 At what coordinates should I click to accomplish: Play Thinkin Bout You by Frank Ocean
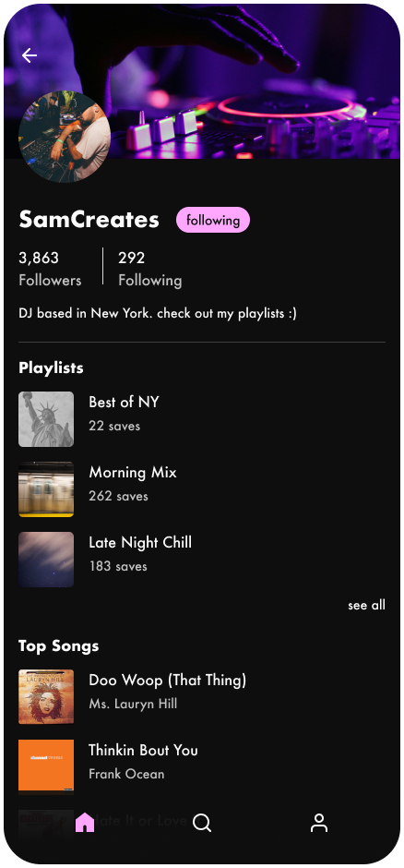tap(202, 766)
